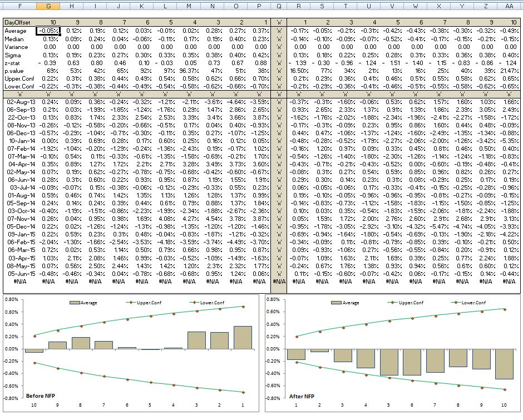This screenshot has height=420, width=523.
Task: Click the DayOffset label cell
Action: coord(18,21)
